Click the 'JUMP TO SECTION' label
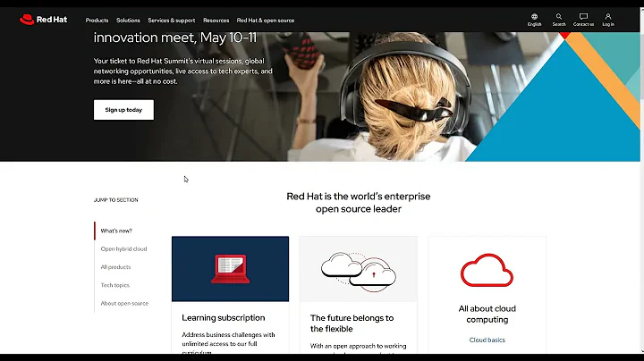This screenshot has width=644, height=361. tap(115, 200)
